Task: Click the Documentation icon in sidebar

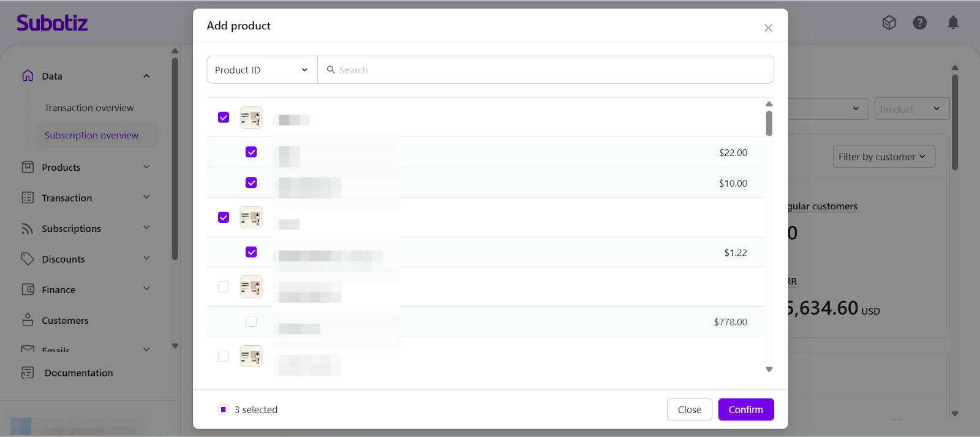Action: 28,373
